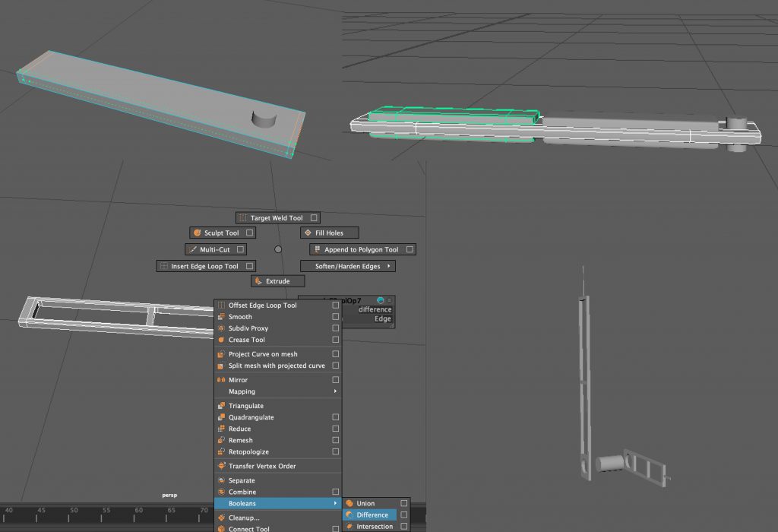The width and height of the screenshot is (778, 532).
Task: Click the 'difference' value in overlay panel
Action: coord(375,309)
